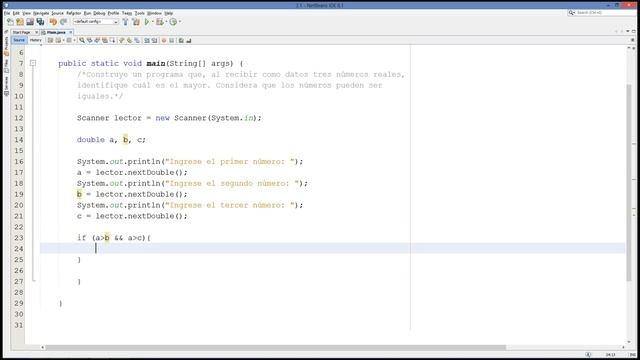The width and height of the screenshot is (640, 360).
Task: Switch to History view
Action: pos(36,40)
